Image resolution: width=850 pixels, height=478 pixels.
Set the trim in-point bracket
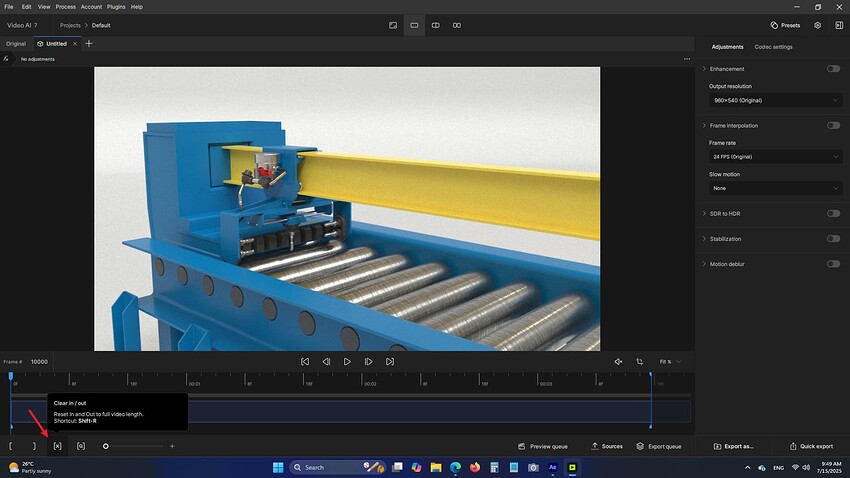click(x=11, y=446)
